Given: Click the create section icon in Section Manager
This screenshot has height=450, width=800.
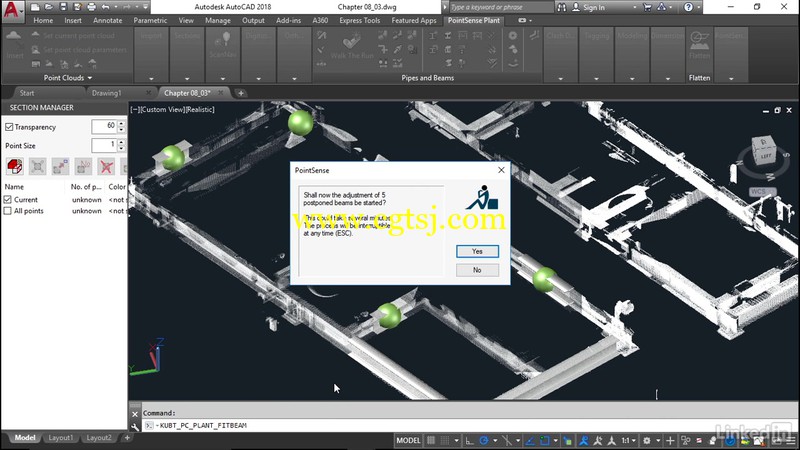Looking at the screenshot, I should (15, 166).
